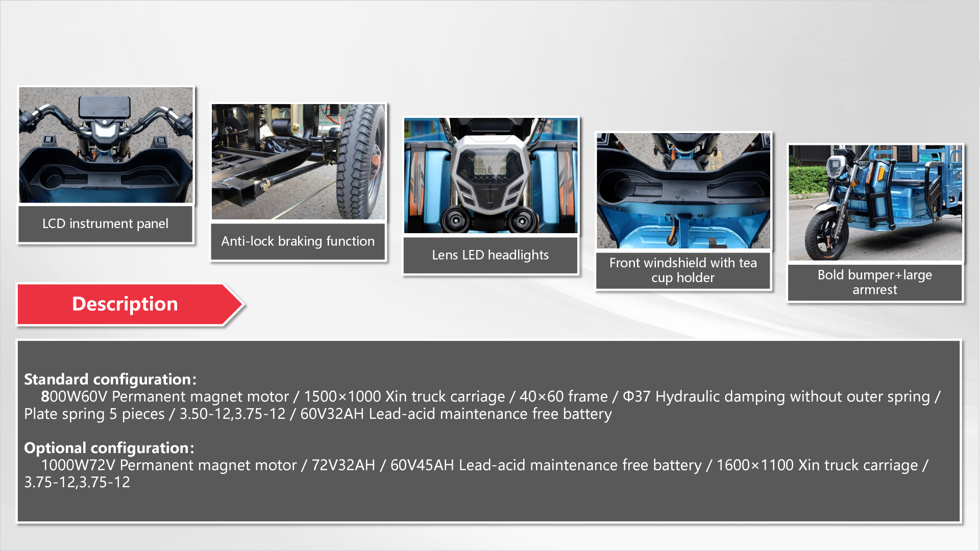980x551 pixels.
Task: Select the Lens LED headlights photo
Action: point(491,176)
